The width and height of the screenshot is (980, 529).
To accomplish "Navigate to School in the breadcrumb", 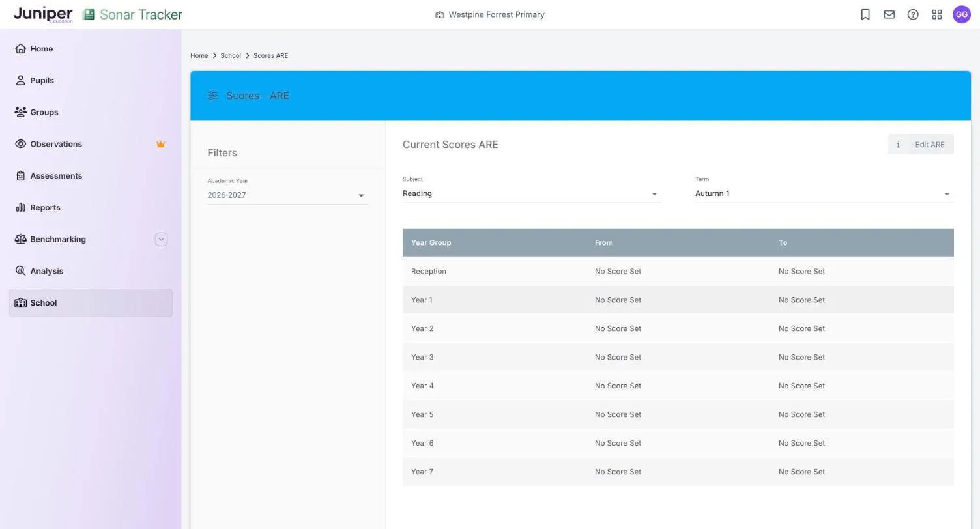I will tap(231, 56).
